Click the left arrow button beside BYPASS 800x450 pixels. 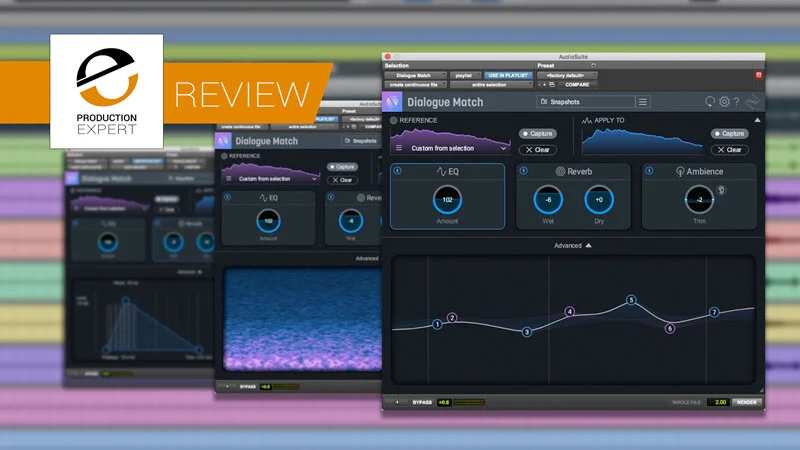pyautogui.click(x=397, y=402)
